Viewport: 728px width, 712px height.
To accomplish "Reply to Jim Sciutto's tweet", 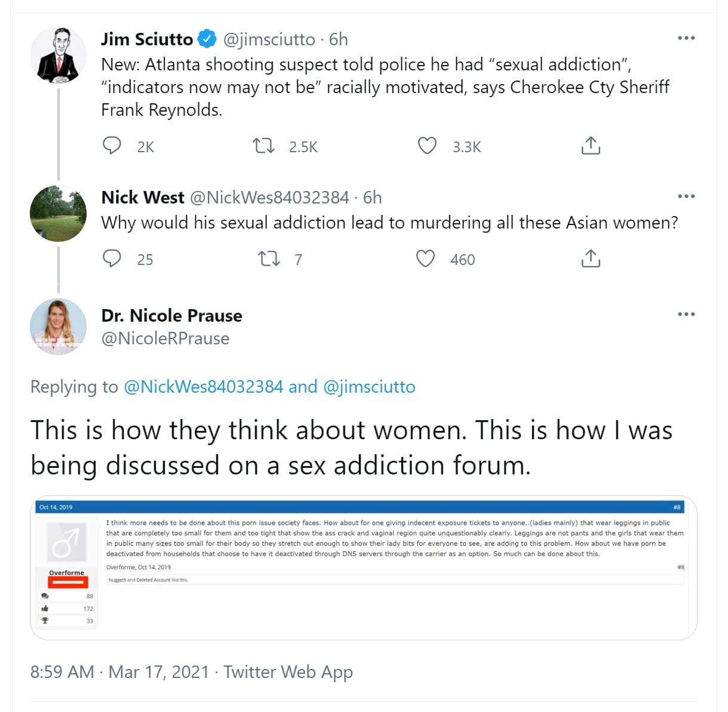I will (x=112, y=146).
